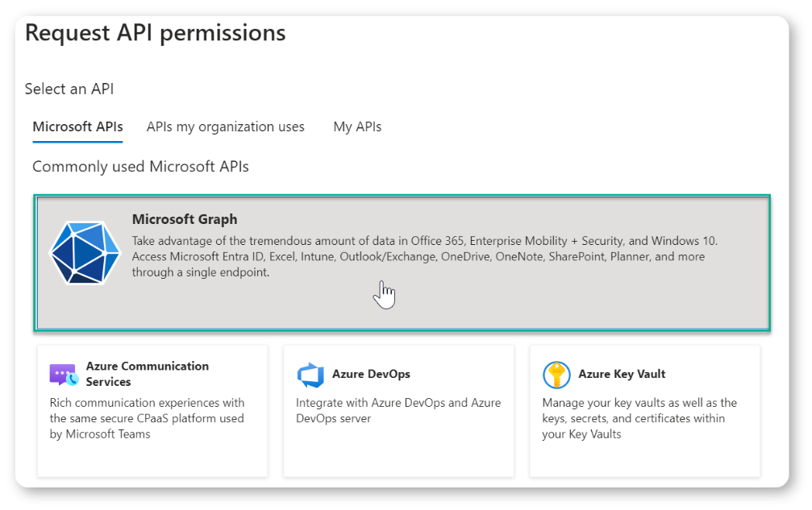The width and height of the screenshot is (812, 510).
Task: Select the My APIs tab
Action: [x=357, y=127]
